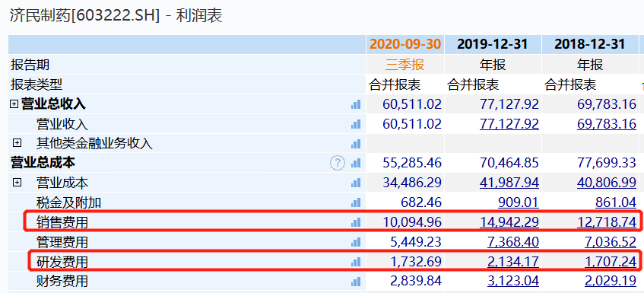Open 2018 税金及附加 link 861.04
644x293 pixels.
[x=616, y=202]
